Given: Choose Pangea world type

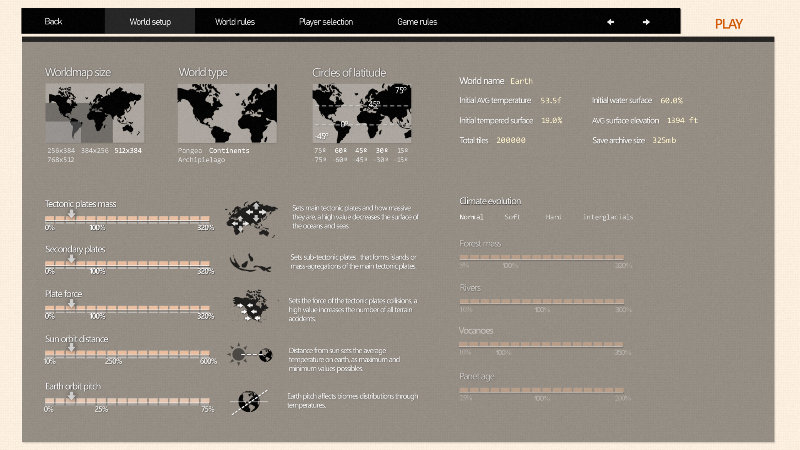Looking at the screenshot, I should [x=190, y=151].
